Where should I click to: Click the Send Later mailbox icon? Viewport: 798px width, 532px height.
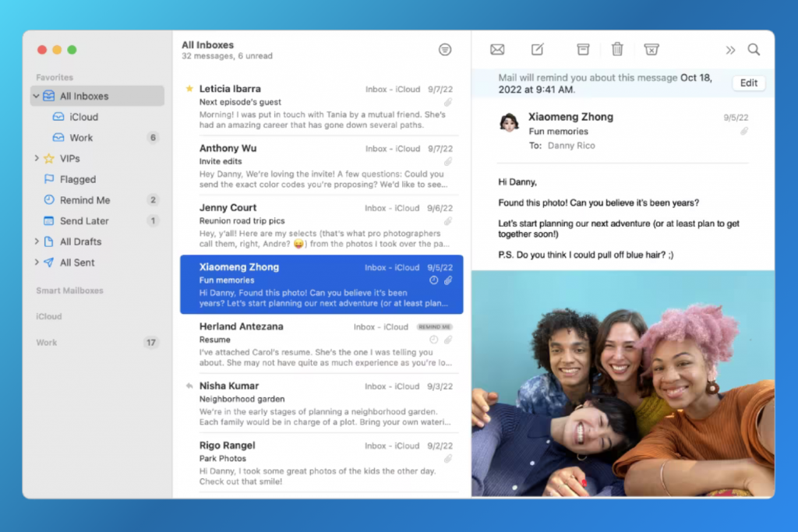48,220
